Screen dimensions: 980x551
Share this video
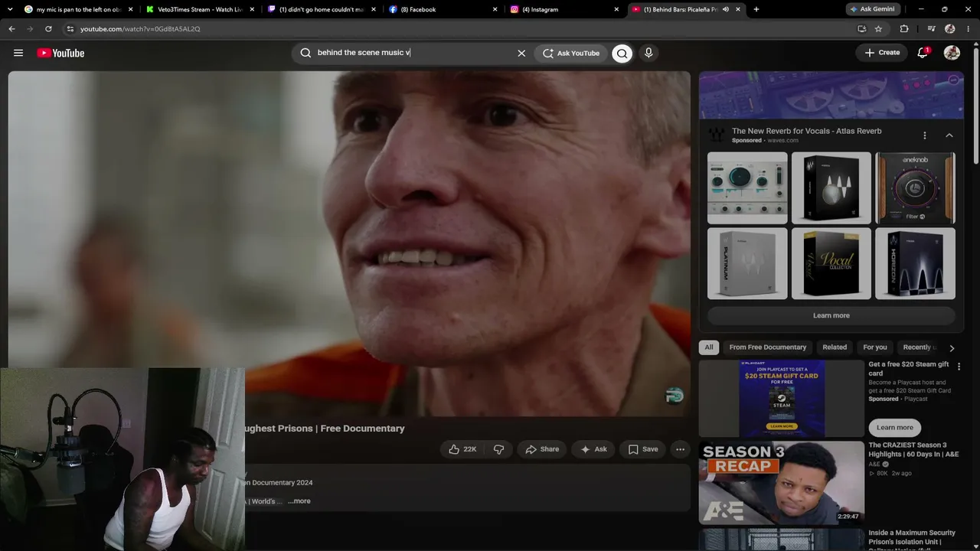click(542, 449)
